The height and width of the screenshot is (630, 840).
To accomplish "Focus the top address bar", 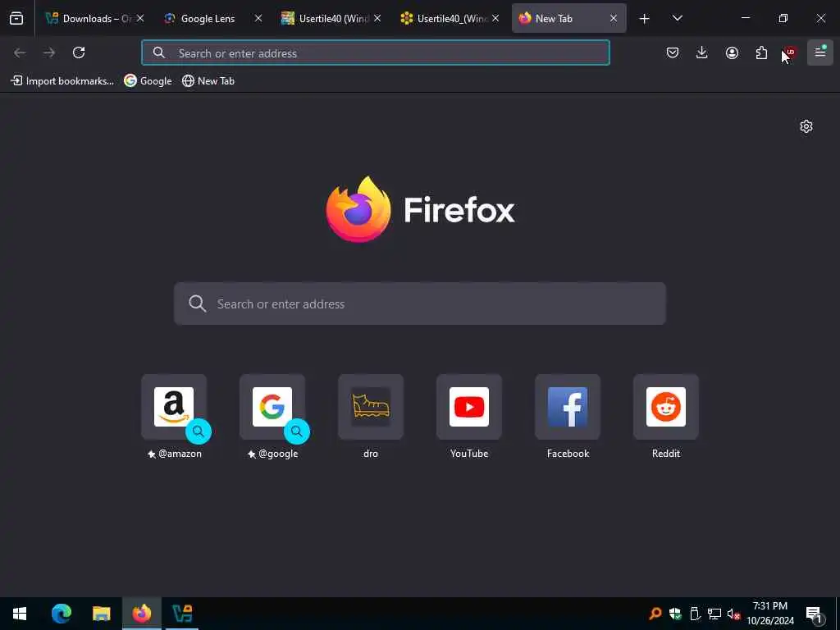I will point(376,52).
